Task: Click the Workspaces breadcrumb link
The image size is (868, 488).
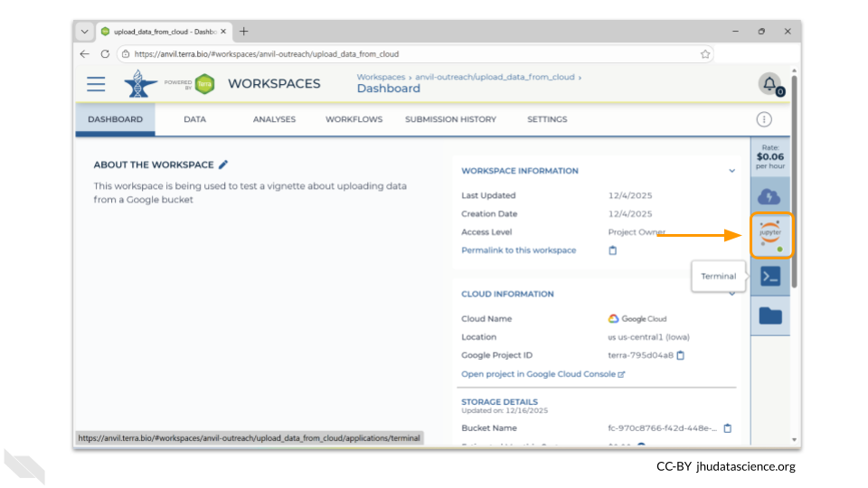Action: pyautogui.click(x=381, y=77)
